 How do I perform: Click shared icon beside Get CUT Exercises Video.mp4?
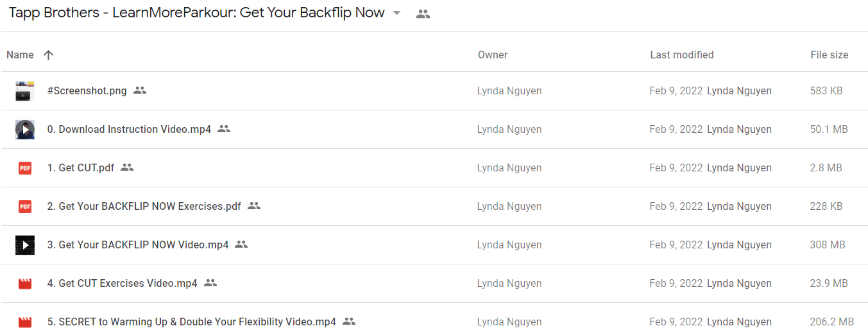tap(210, 283)
